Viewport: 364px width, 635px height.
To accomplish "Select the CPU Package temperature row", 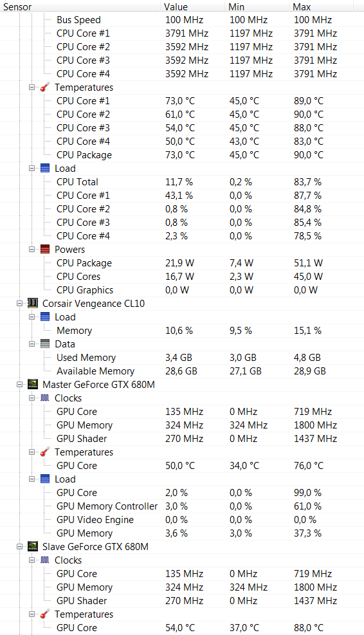I will (182, 155).
